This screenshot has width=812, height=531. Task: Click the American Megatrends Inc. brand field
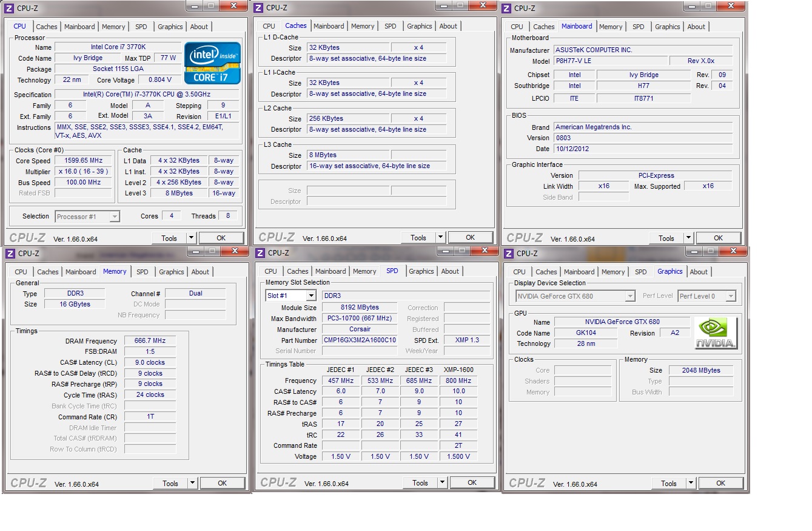643,127
